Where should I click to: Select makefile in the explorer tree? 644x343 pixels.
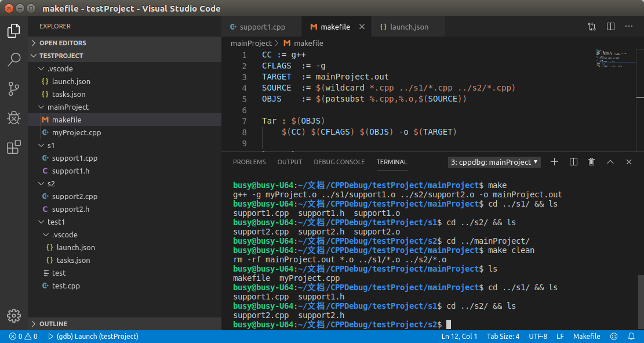click(125, 120)
